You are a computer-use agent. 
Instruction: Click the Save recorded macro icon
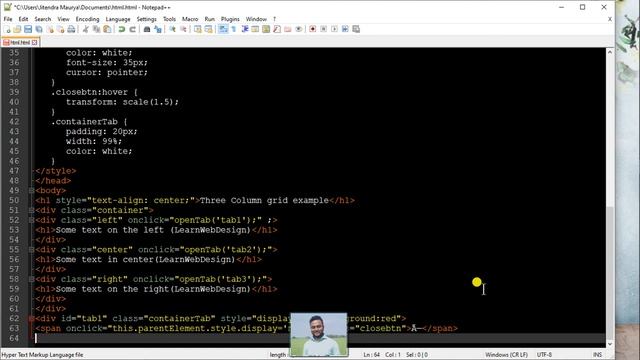356,29
